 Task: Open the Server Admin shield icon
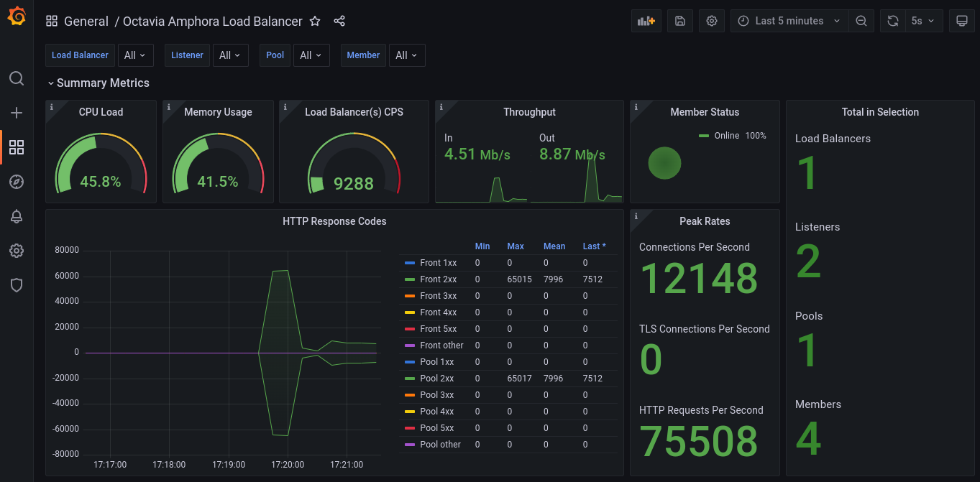point(17,285)
